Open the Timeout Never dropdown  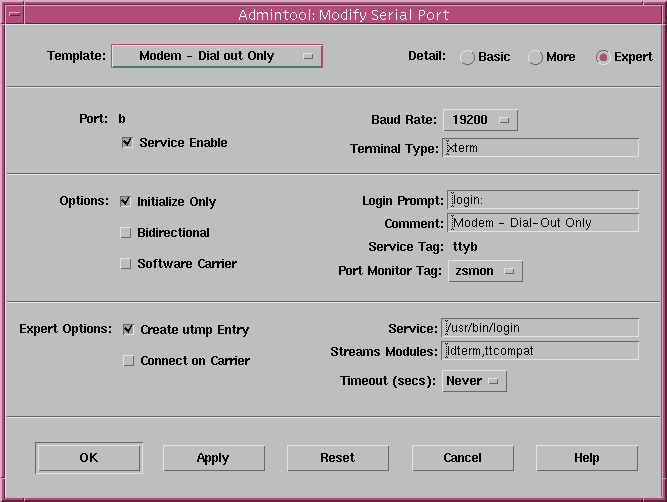coord(474,381)
